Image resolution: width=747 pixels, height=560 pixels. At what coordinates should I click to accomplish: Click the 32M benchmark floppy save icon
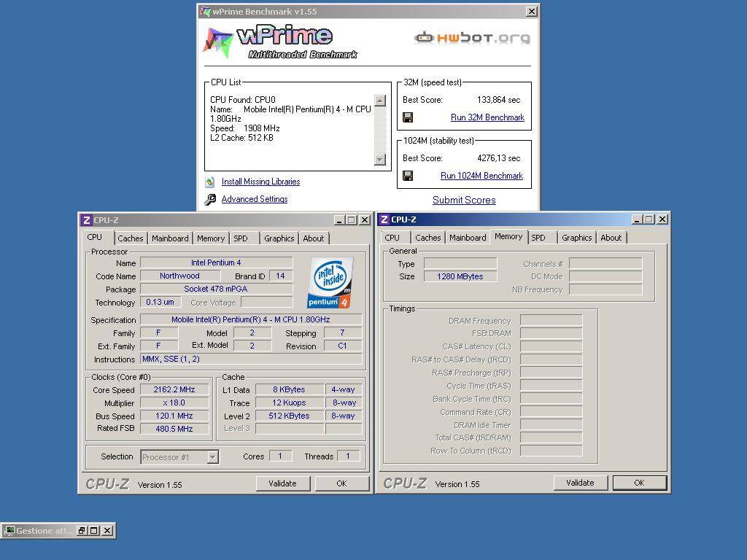tap(408, 117)
